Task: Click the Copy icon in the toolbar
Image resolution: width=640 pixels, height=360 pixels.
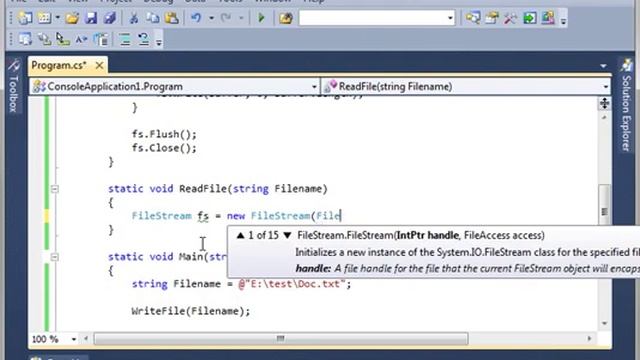Action: coord(153,18)
